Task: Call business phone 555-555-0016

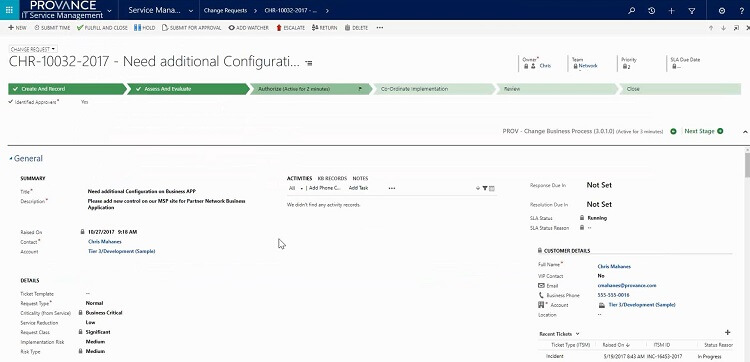Action: tap(614, 295)
